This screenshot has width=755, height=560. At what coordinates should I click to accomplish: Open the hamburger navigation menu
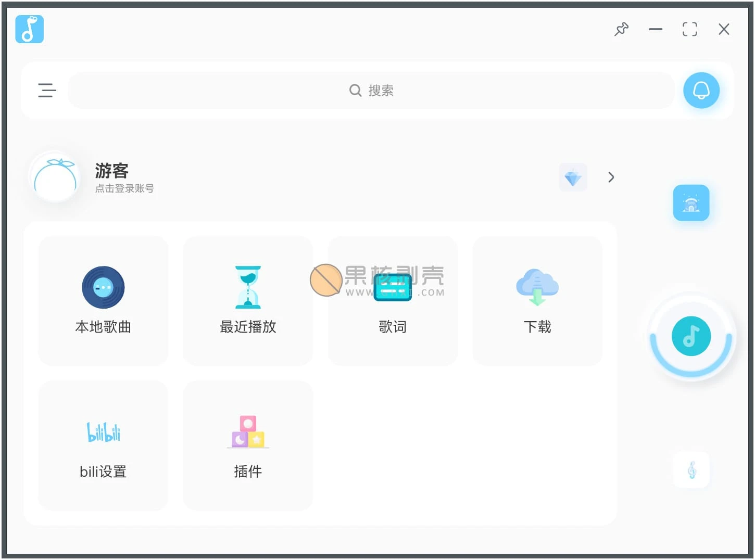pos(47,90)
